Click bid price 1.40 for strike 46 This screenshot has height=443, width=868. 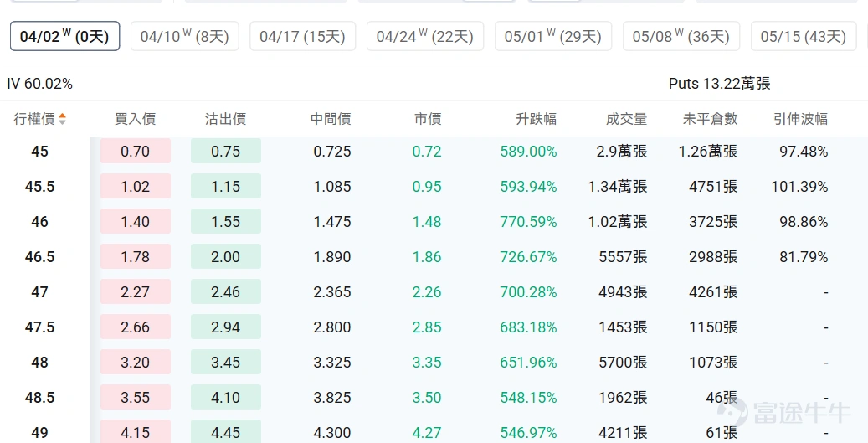click(x=136, y=221)
